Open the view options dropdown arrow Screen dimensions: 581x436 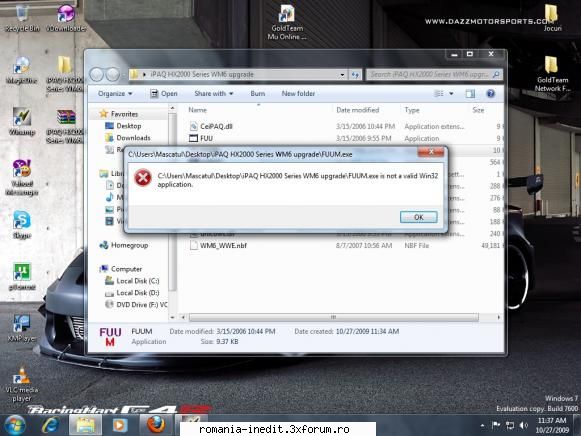coord(451,94)
